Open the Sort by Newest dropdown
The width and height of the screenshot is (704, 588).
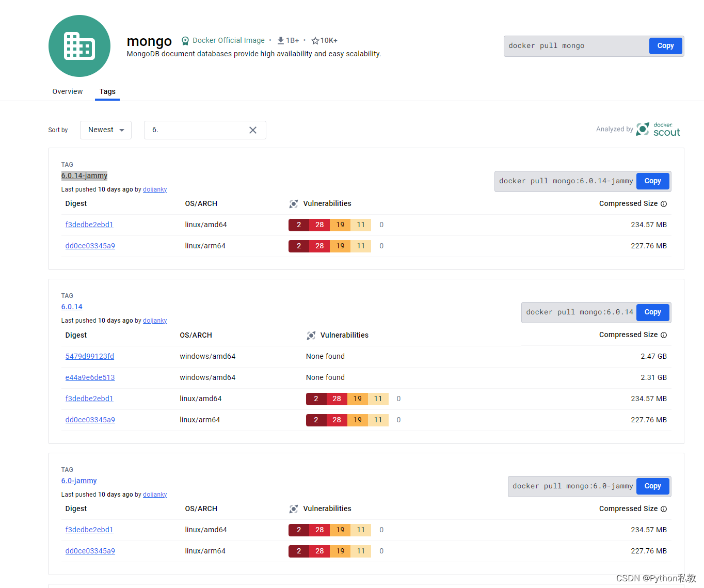coord(106,130)
